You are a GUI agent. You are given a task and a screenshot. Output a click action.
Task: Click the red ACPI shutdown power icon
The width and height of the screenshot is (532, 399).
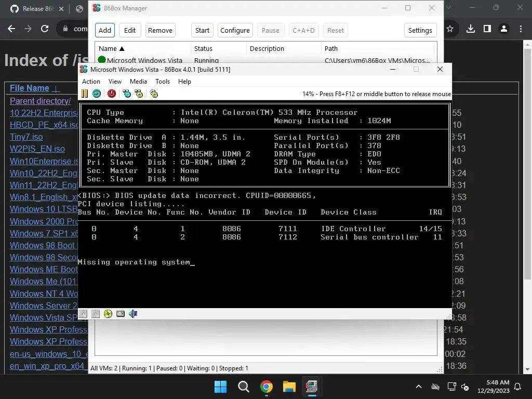(x=112, y=94)
